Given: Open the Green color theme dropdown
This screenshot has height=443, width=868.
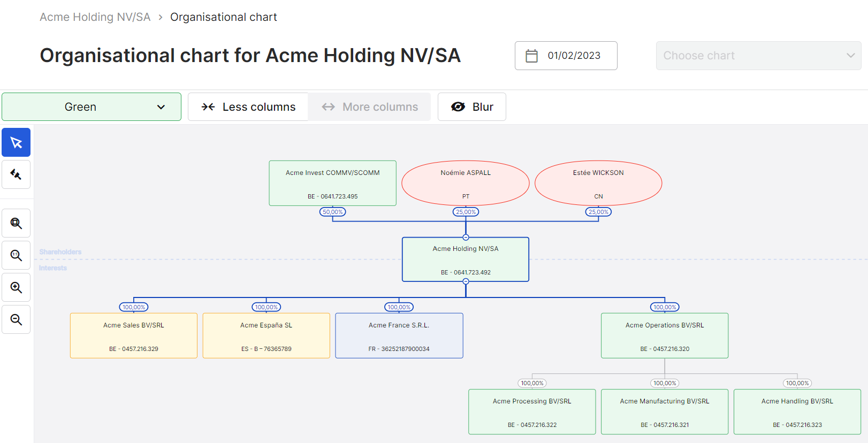Looking at the screenshot, I should (91, 106).
